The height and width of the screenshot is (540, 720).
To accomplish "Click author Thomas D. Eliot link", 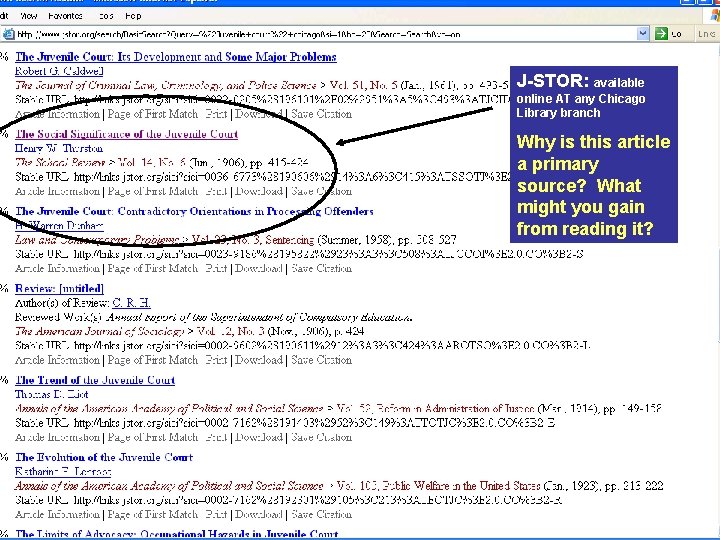I will click(x=51, y=394).
